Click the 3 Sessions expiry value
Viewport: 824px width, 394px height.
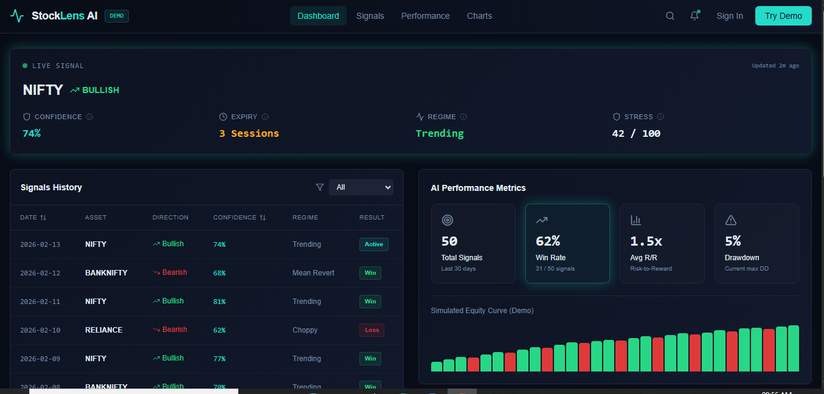[249, 133]
